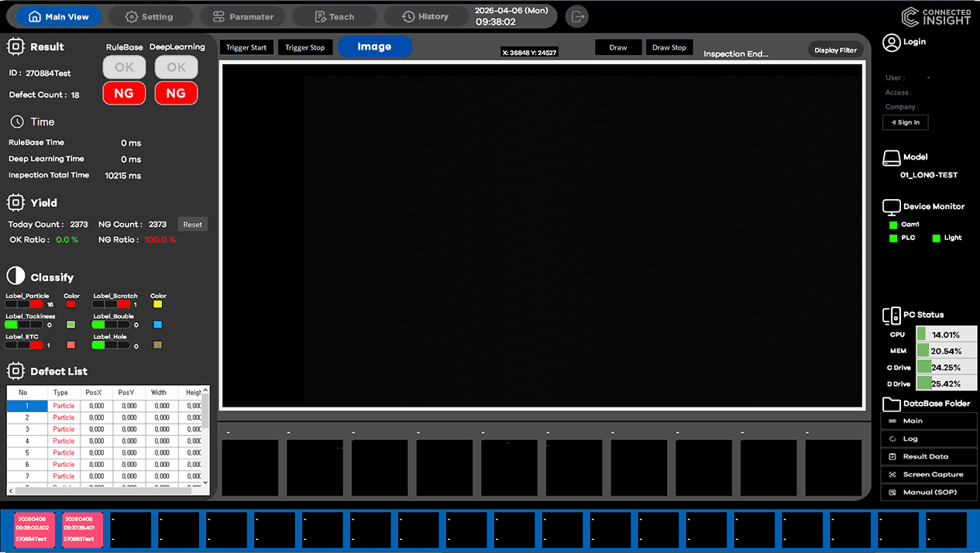
Task: Click the MEM usage bar
Action: pyautogui.click(x=946, y=351)
